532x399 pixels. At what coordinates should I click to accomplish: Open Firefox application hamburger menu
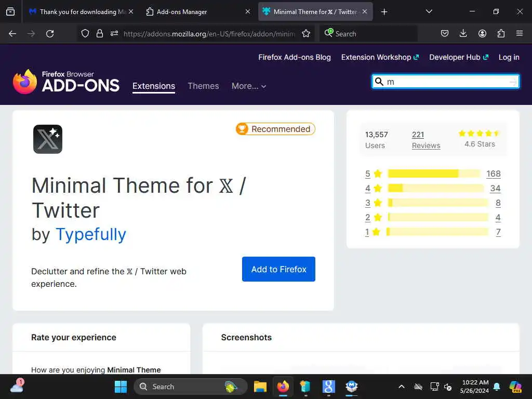tap(520, 34)
